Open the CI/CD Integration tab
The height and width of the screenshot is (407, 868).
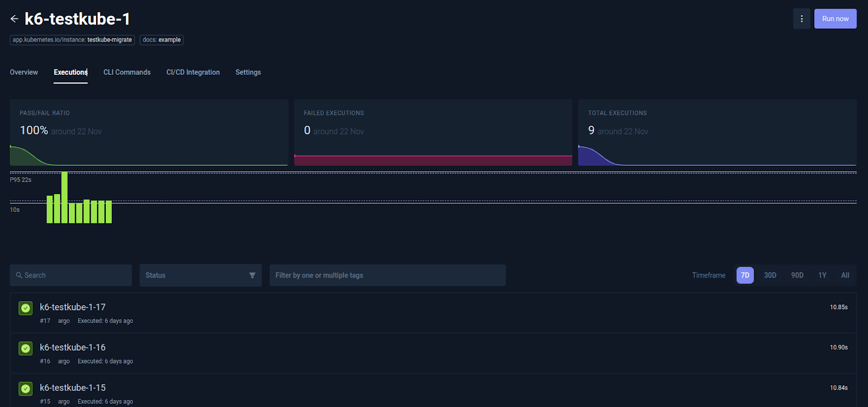point(193,72)
